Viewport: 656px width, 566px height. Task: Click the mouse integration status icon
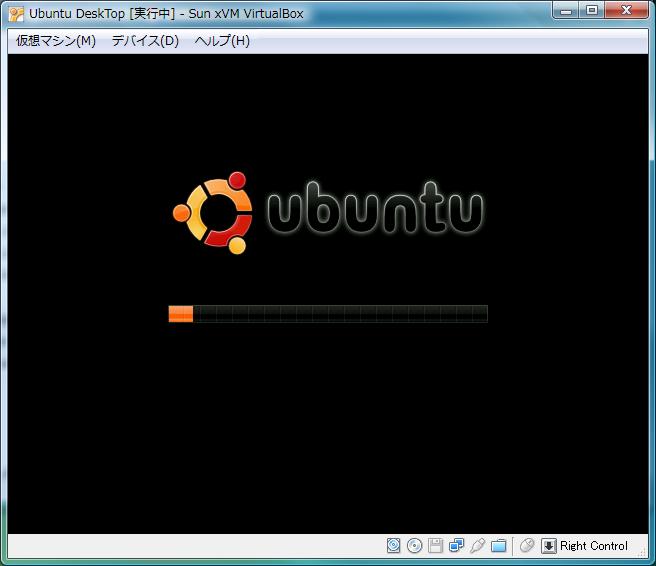click(x=527, y=546)
